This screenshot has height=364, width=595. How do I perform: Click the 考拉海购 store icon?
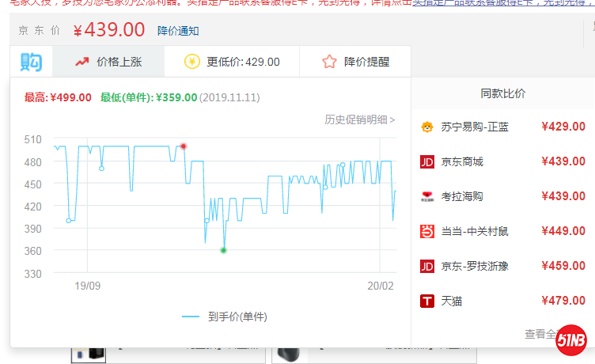pyautogui.click(x=427, y=196)
